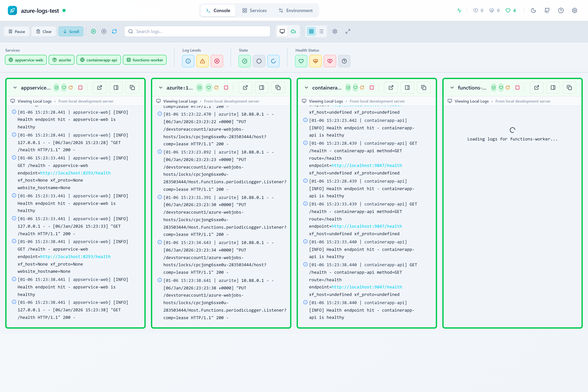Open the Environment tab

(x=295, y=10)
